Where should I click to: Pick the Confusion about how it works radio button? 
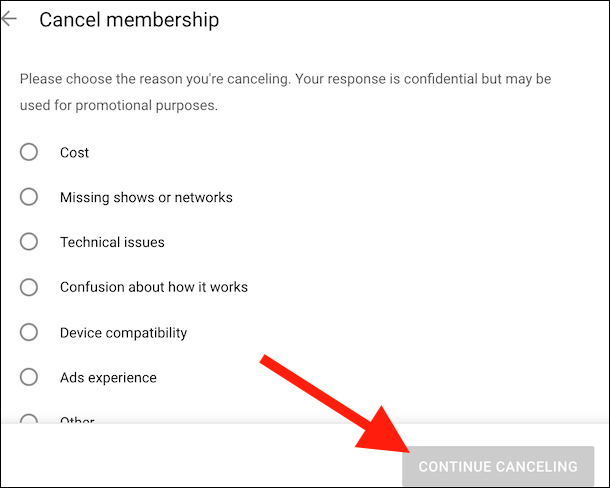29,287
